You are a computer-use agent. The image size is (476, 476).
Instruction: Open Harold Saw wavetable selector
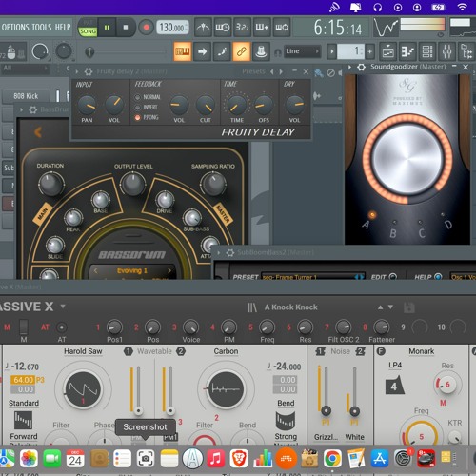click(83, 351)
